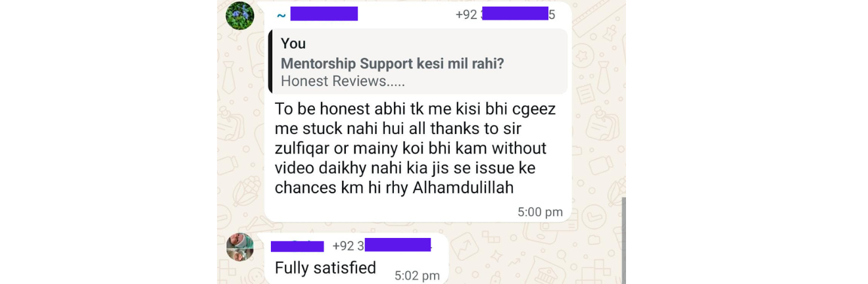868x284 pixels.
Task: Open the blue flower profile picture avatar
Action: (x=240, y=16)
